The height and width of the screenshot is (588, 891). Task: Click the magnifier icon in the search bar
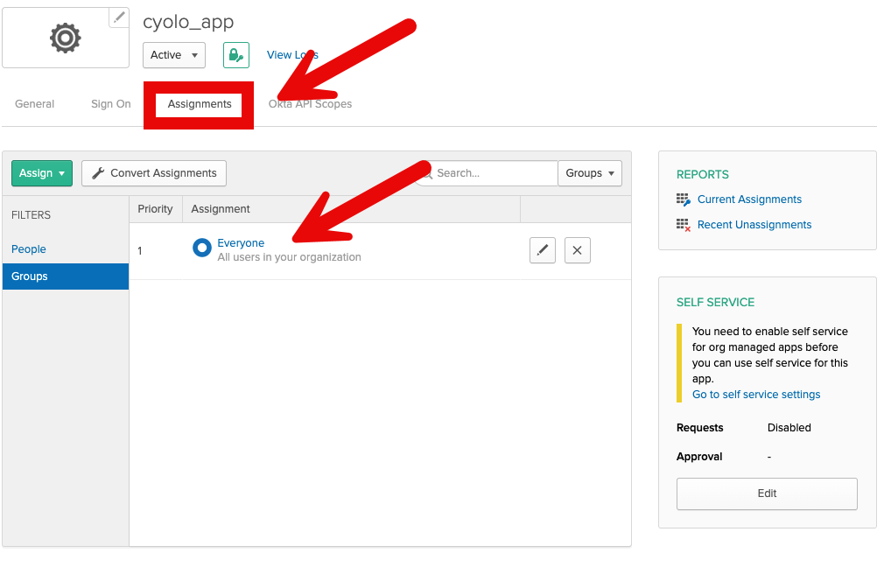tap(427, 172)
